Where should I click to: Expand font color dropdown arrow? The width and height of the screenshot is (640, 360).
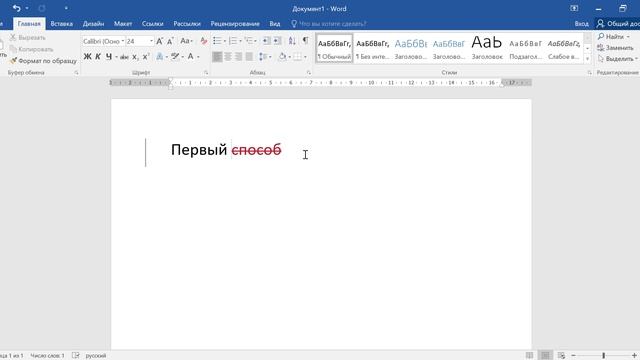point(198,57)
